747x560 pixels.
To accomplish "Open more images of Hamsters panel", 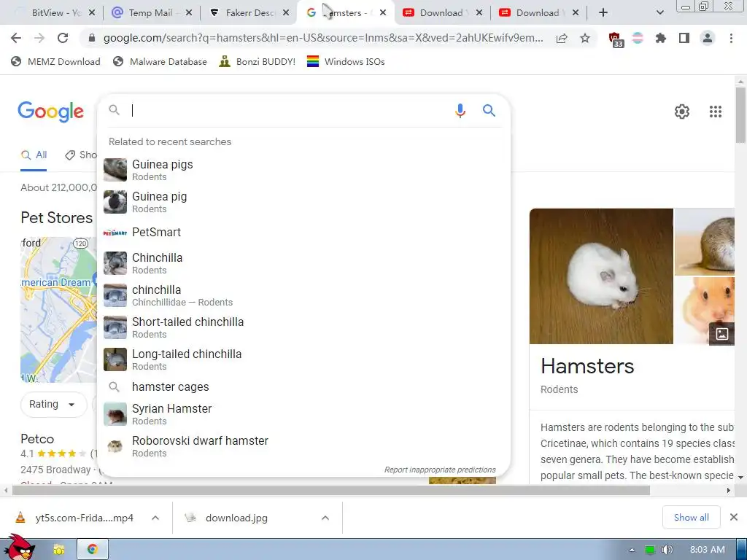I will [x=721, y=334].
